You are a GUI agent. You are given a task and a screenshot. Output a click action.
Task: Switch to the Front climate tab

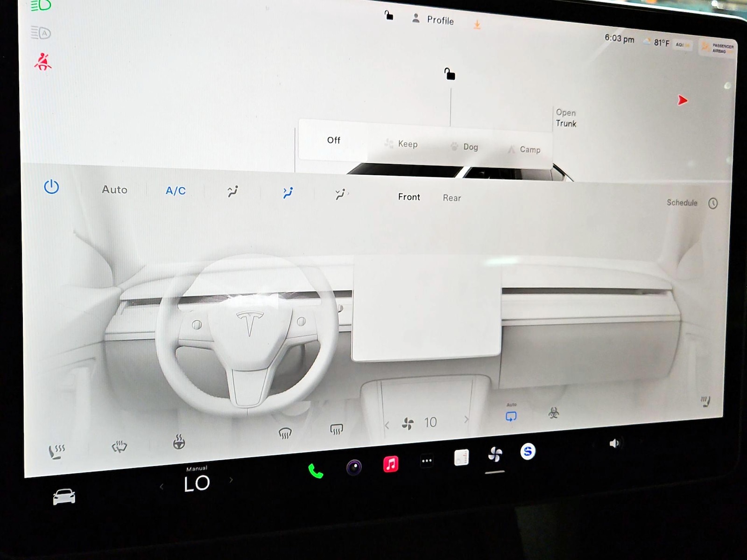tap(409, 197)
